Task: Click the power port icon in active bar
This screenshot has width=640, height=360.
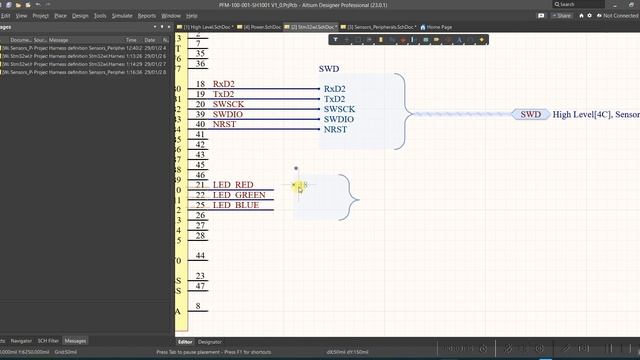Action: pyautogui.click(x=403, y=40)
